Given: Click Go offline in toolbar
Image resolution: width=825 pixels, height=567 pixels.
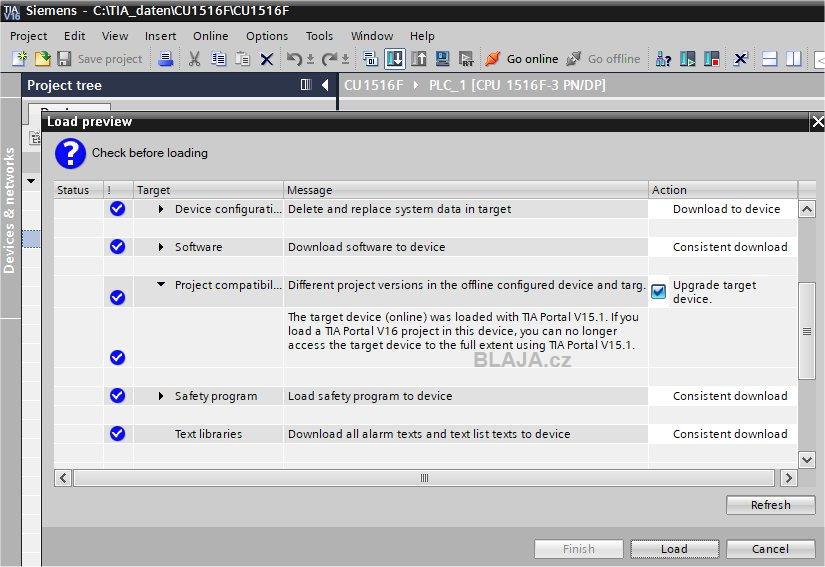Looking at the screenshot, I should [x=603, y=58].
